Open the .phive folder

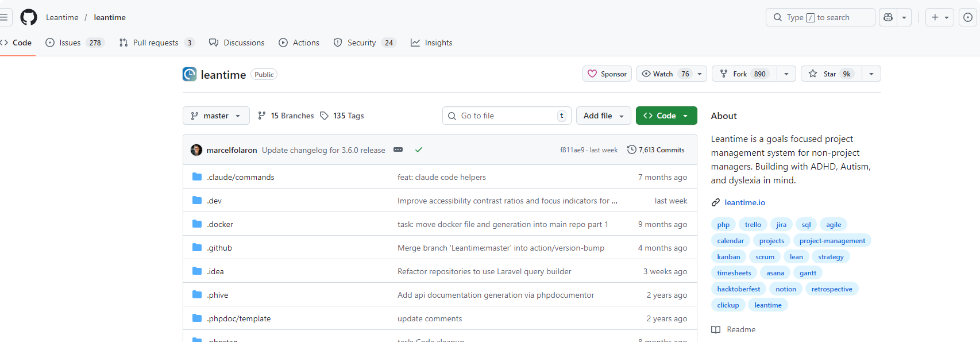click(218, 295)
